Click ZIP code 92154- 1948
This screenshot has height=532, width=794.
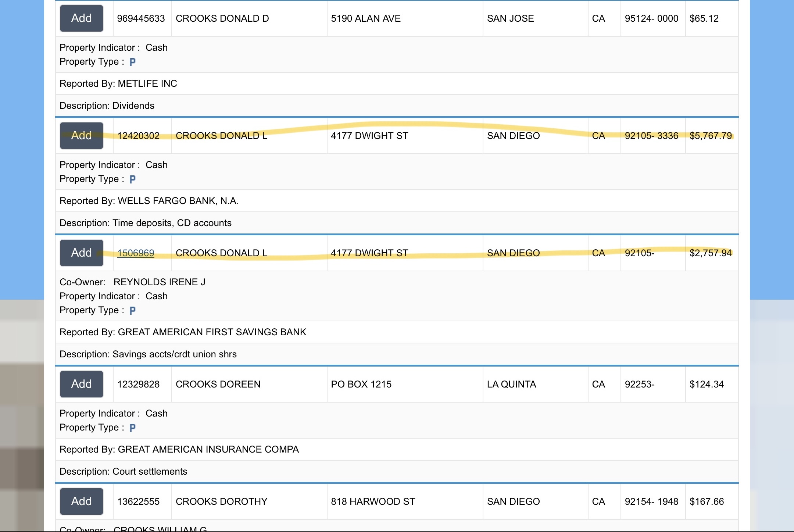pos(652,501)
